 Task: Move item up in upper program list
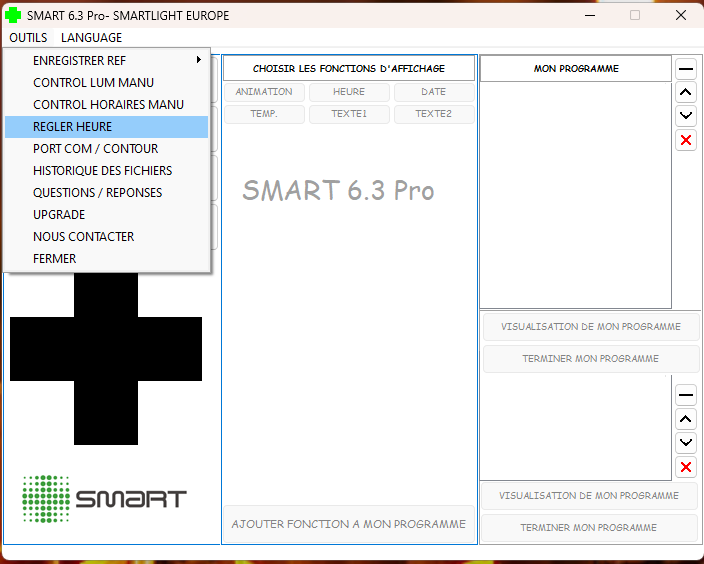click(686, 93)
